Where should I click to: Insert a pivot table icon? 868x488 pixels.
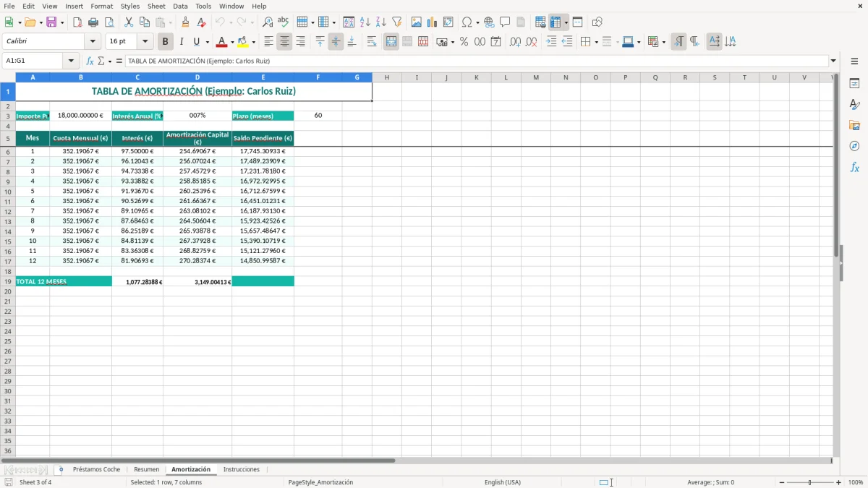pos(448,22)
